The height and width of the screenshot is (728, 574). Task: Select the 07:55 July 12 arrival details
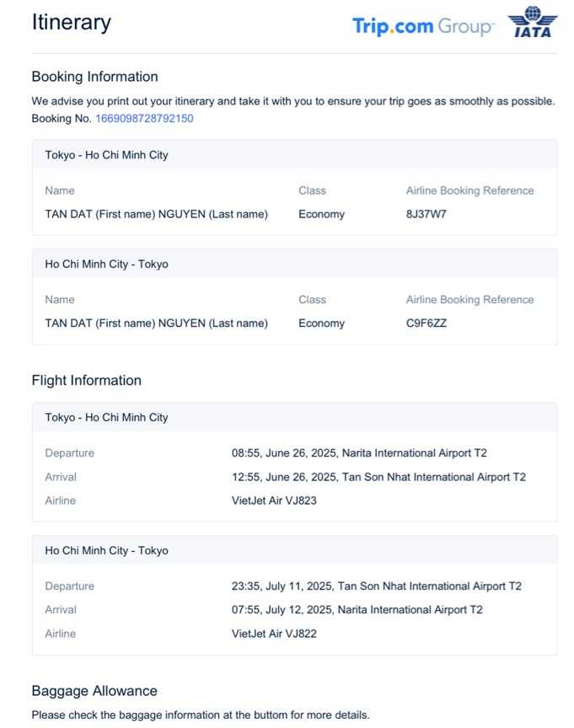[357, 610]
